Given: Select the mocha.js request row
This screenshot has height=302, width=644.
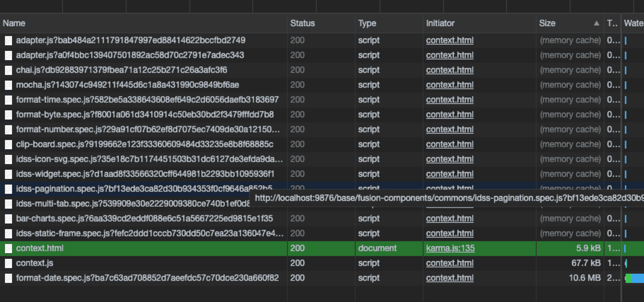Looking at the screenshot, I should click(127, 85).
